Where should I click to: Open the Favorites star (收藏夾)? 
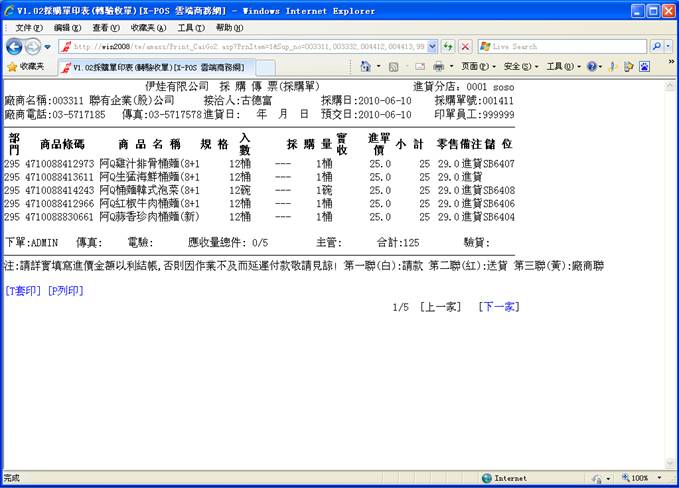tap(25, 67)
